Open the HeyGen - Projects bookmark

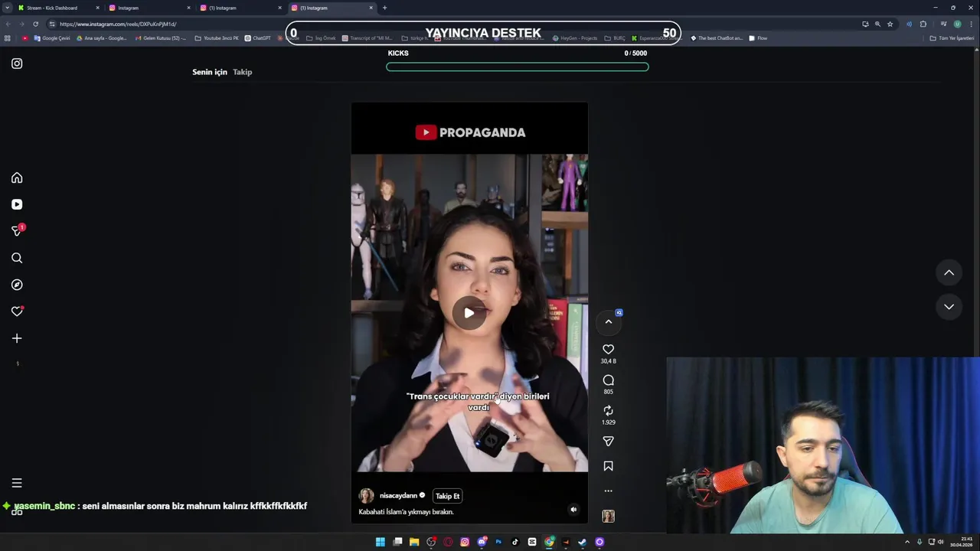[x=574, y=38]
